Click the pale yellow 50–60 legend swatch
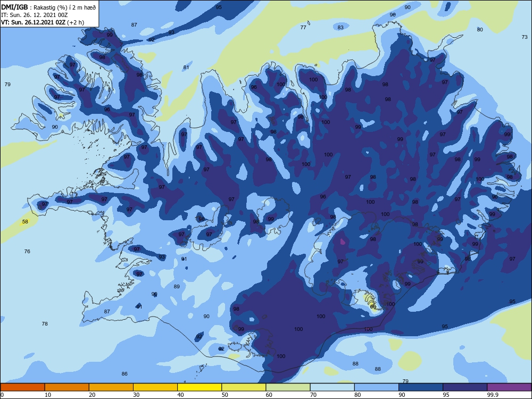Image resolution: width=532 pixels, height=399 pixels. coord(244,387)
